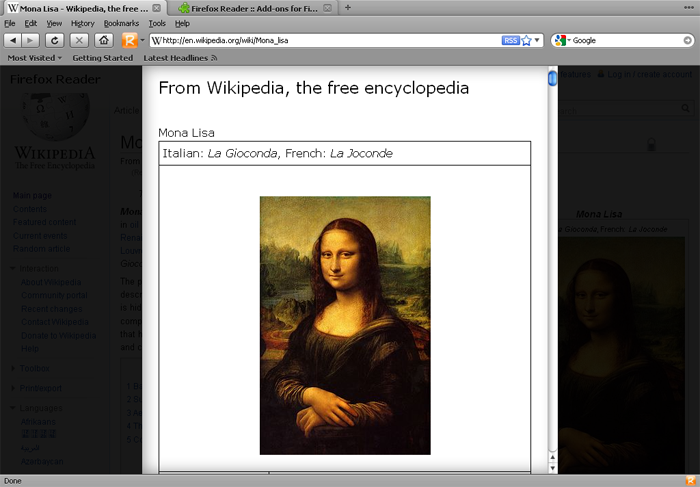Image resolution: width=700 pixels, height=487 pixels.
Task: Open the Help menu
Action: [x=182, y=23]
